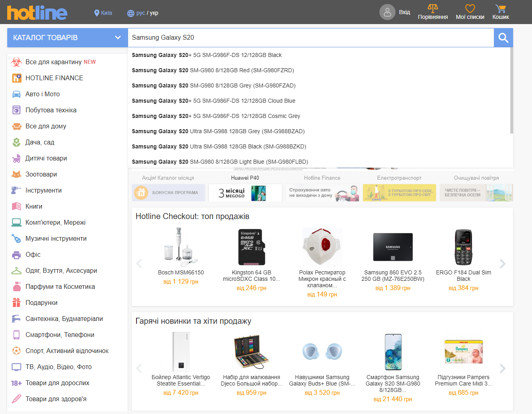Switch site language to укр
The image size is (532, 414).
[x=154, y=13]
